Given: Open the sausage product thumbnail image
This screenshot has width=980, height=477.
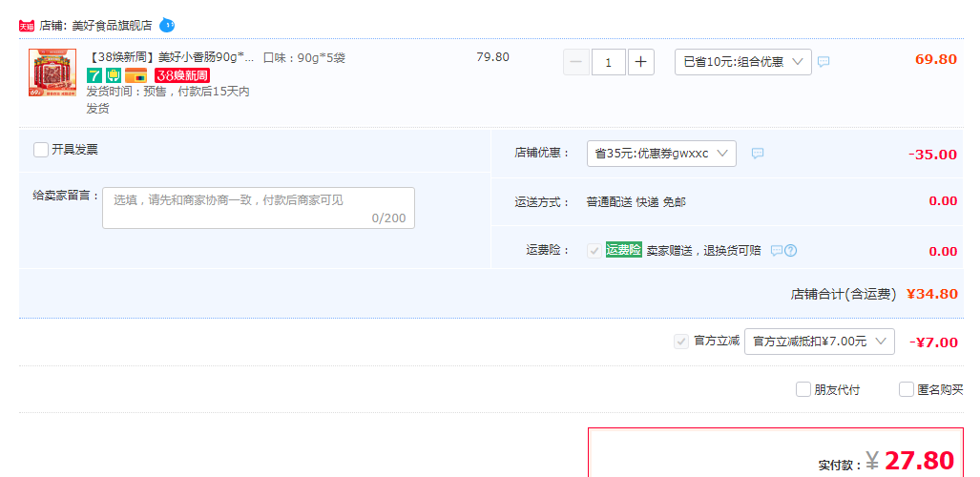Looking at the screenshot, I should (x=52, y=73).
